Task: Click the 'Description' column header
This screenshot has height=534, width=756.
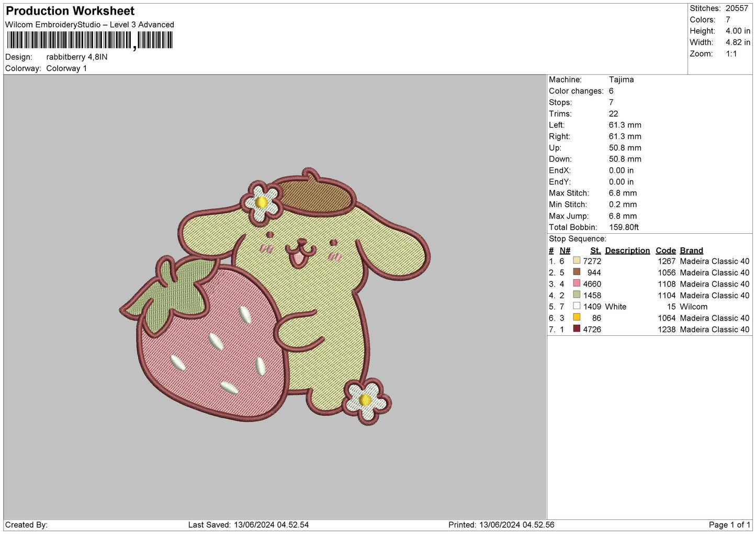Action: click(627, 251)
